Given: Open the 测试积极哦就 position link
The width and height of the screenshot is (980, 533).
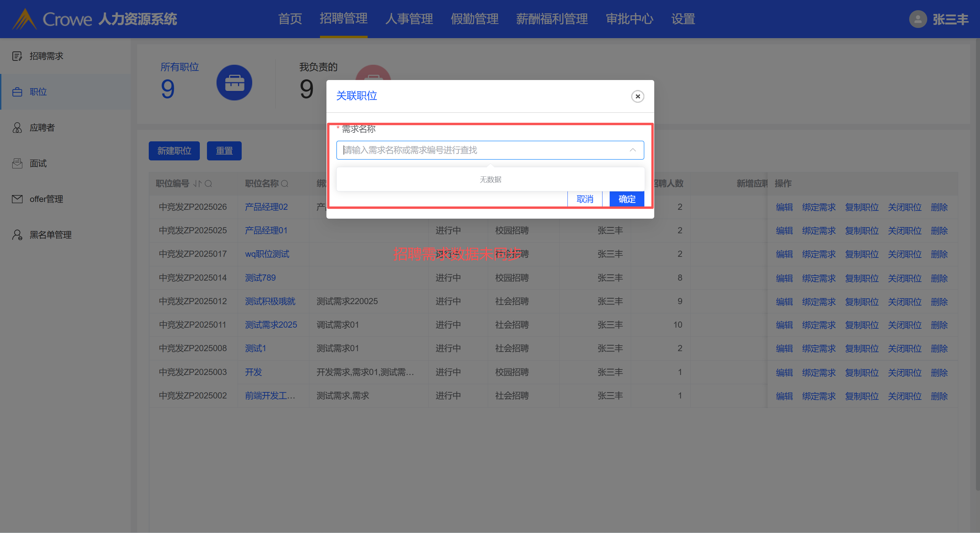Looking at the screenshot, I should [x=270, y=301].
